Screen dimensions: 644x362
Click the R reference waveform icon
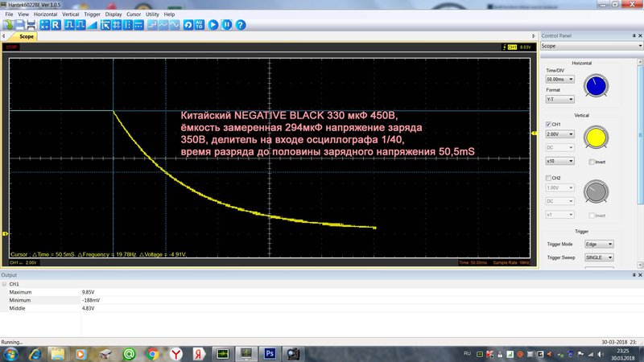[x=56, y=25]
